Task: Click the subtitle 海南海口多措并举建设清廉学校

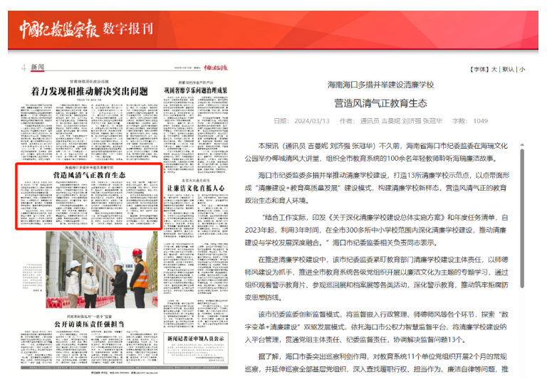Action: pyautogui.click(x=380, y=85)
